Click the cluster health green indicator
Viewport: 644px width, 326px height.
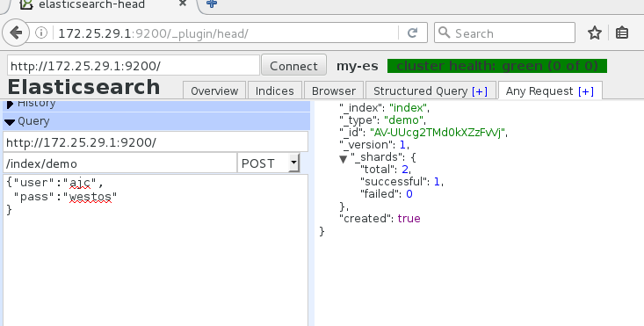coord(497,66)
